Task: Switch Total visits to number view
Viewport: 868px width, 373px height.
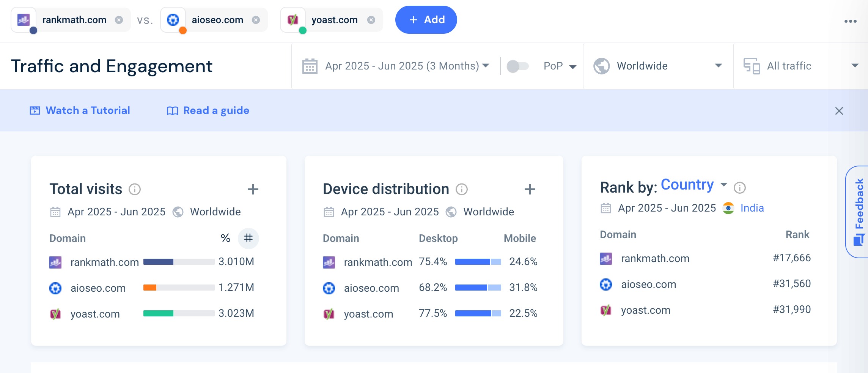Action: [248, 238]
